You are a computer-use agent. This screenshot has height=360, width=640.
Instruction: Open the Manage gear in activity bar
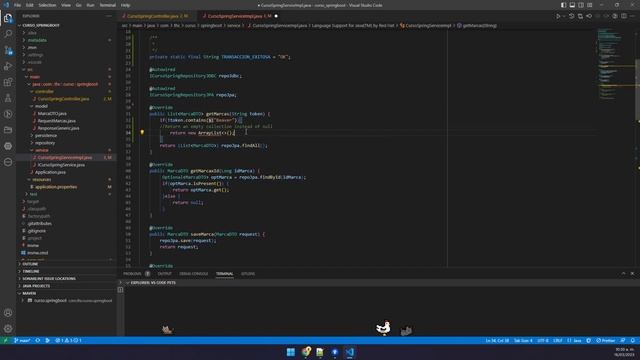pos(8,328)
